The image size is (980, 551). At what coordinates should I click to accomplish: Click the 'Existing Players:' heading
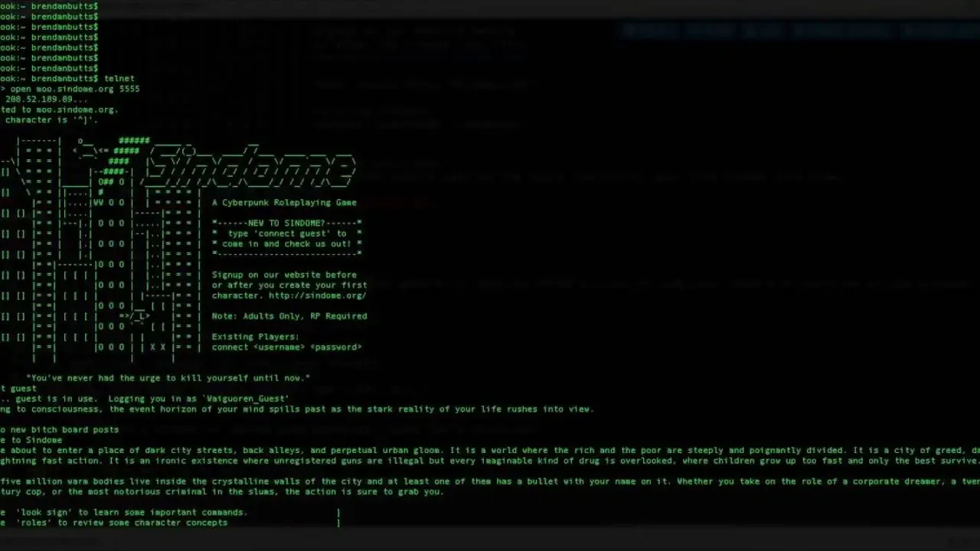point(256,337)
